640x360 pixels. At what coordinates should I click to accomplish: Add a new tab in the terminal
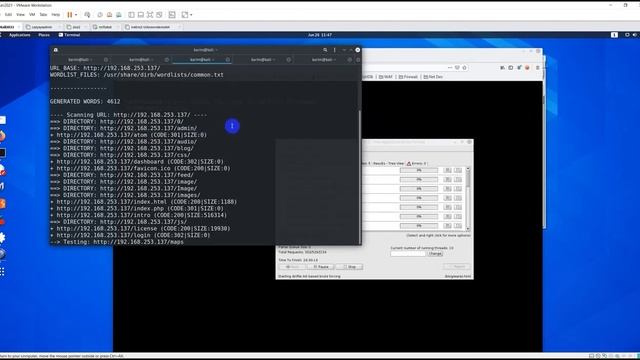pos(56,50)
